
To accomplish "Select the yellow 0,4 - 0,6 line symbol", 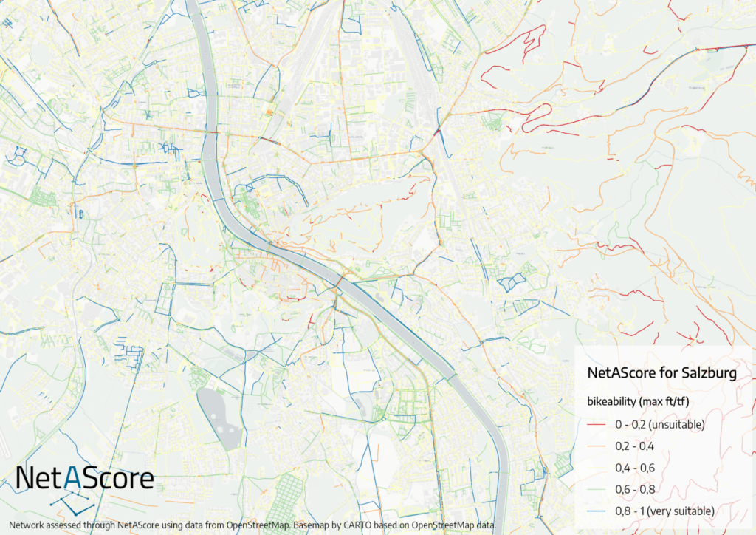I will (595, 466).
